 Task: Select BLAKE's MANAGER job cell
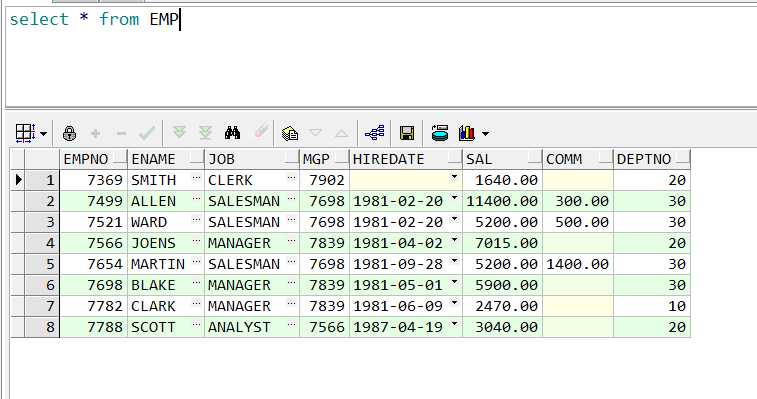click(x=252, y=285)
